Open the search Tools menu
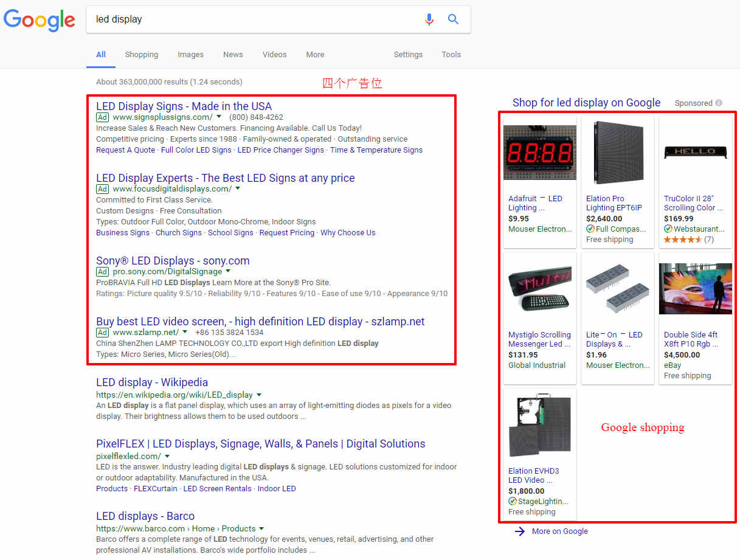740x560 pixels. [451, 54]
